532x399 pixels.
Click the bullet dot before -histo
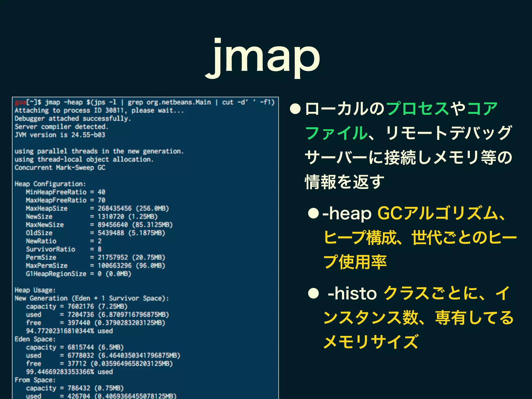[313, 294]
